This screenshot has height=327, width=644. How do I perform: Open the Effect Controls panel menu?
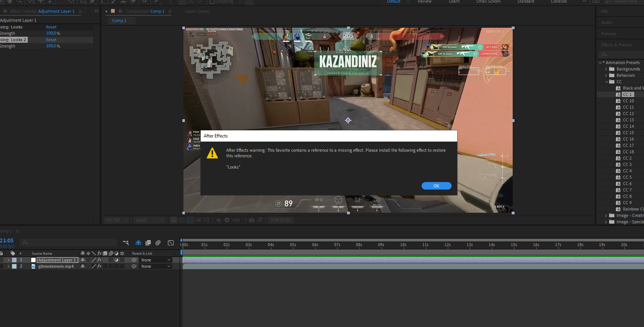click(80, 11)
